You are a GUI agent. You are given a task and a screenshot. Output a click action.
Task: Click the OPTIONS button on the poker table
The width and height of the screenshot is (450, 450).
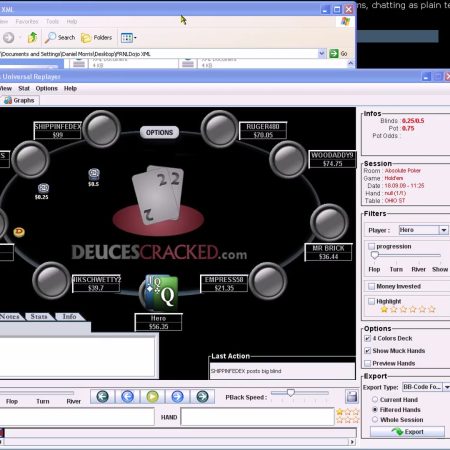click(159, 133)
